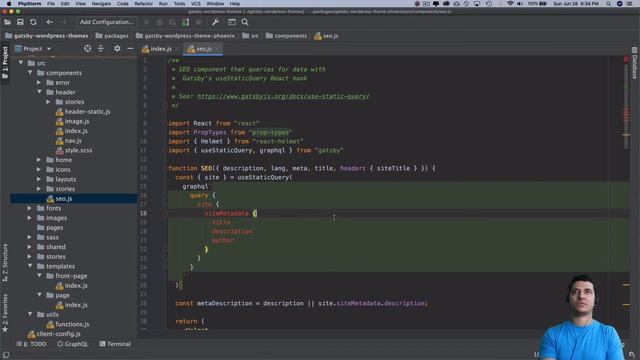Expand the icons folder
Image resolution: width=640 pixels, height=360 pixels.
pyautogui.click(x=39, y=169)
